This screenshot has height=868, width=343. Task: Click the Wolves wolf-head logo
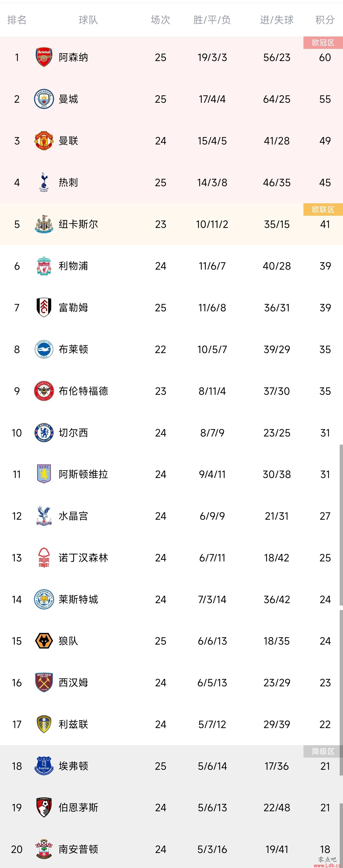click(x=44, y=641)
